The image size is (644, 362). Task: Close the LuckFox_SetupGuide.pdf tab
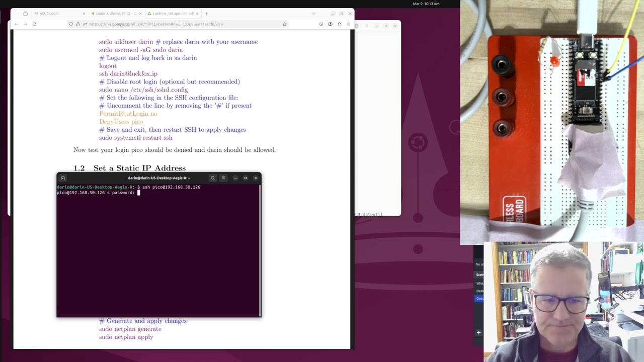197,14
